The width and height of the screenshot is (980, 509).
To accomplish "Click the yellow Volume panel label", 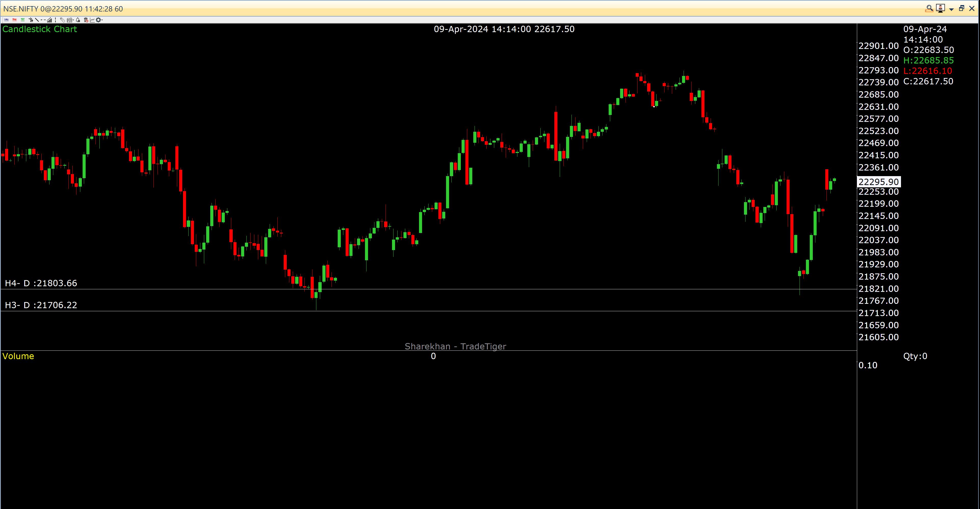I will pyautogui.click(x=18, y=356).
